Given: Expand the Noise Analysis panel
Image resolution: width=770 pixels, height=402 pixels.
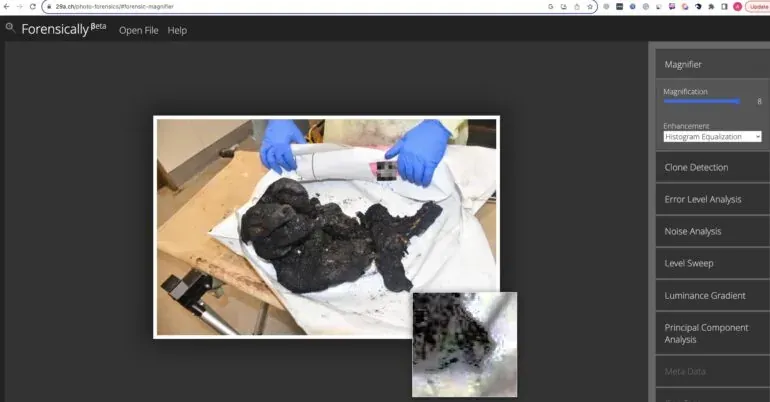Looking at the screenshot, I should (x=713, y=231).
